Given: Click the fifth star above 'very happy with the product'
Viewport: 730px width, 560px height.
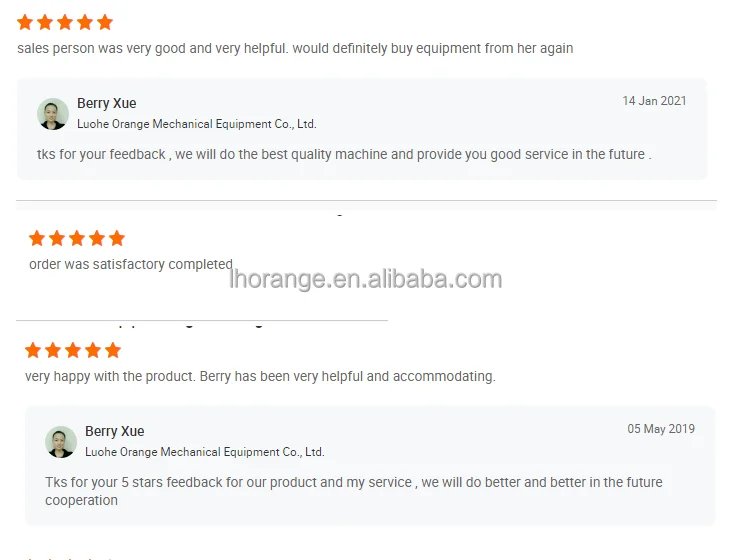Looking at the screenshot, I should 113,350.
